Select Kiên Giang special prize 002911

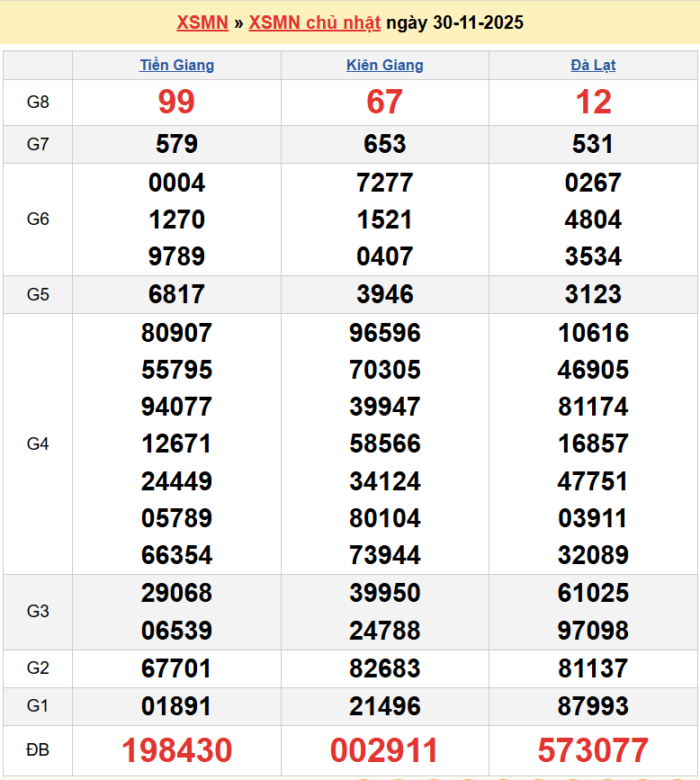384,749
